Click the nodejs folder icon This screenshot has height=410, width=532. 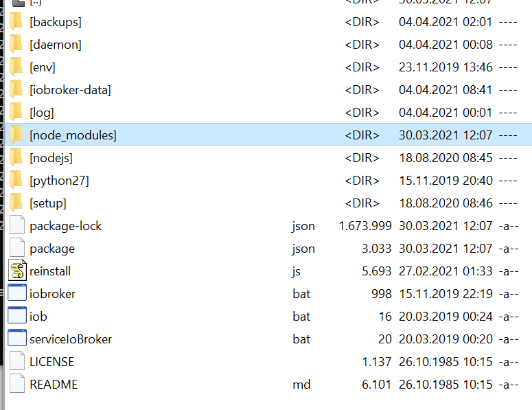click(x=16, y=158)
